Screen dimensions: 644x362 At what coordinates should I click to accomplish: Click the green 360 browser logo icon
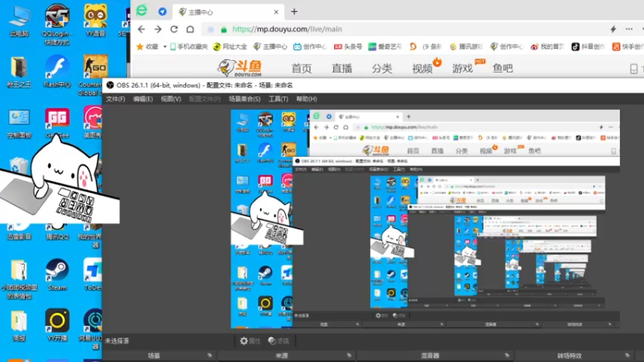pos(142,11)
